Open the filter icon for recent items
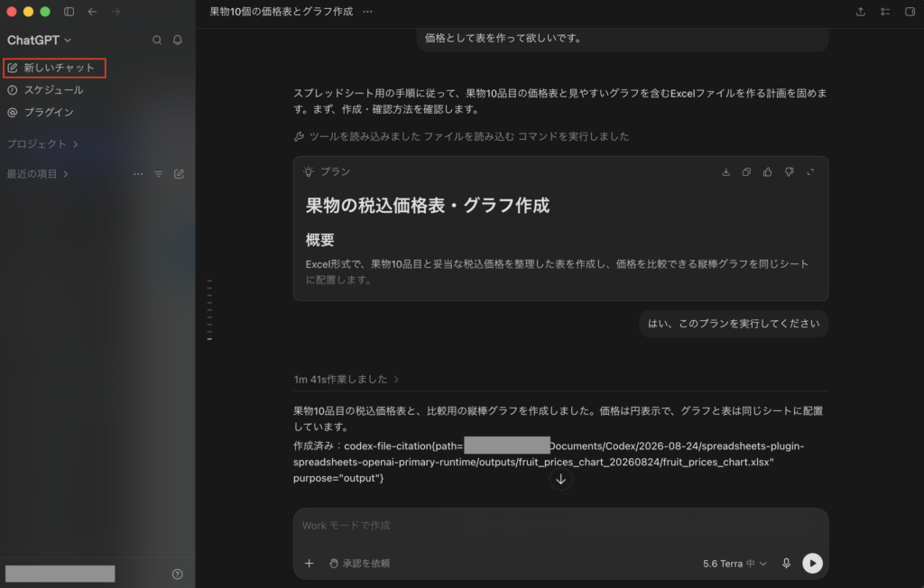 (x=159, y=174)
